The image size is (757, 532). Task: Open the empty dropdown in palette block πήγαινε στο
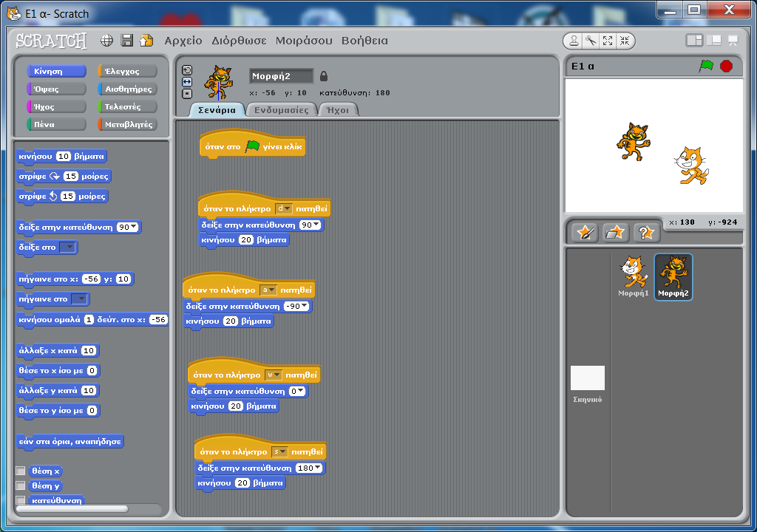point(79,299)
